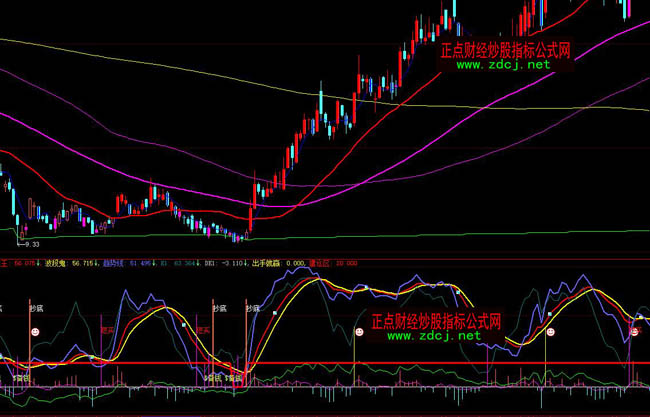Select the DK1 indicator label
650x417 pixels.
click(210, 264)
